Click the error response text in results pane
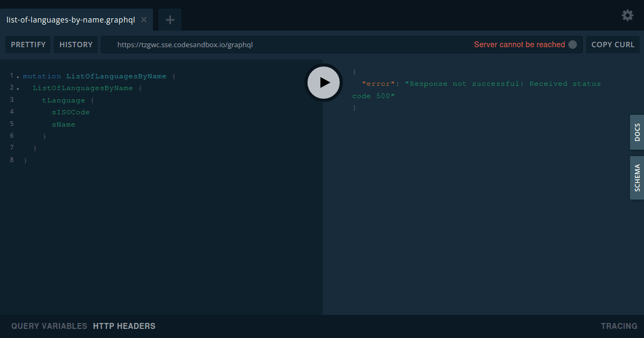The width and height of the screenshot is (644, 338). [478, 83]
